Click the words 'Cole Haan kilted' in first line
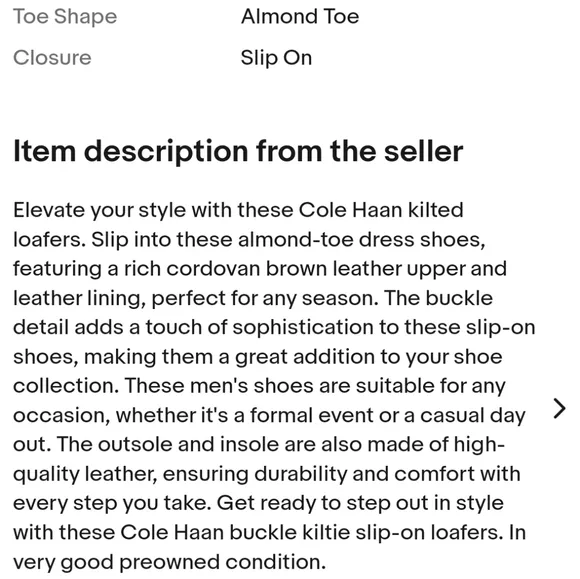The height and width of the screenshot is (579, 580). coord(381,210)
